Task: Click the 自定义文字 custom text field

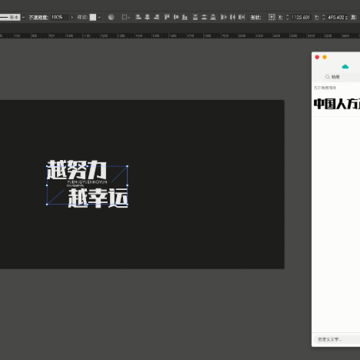Action: pos(337,339)
